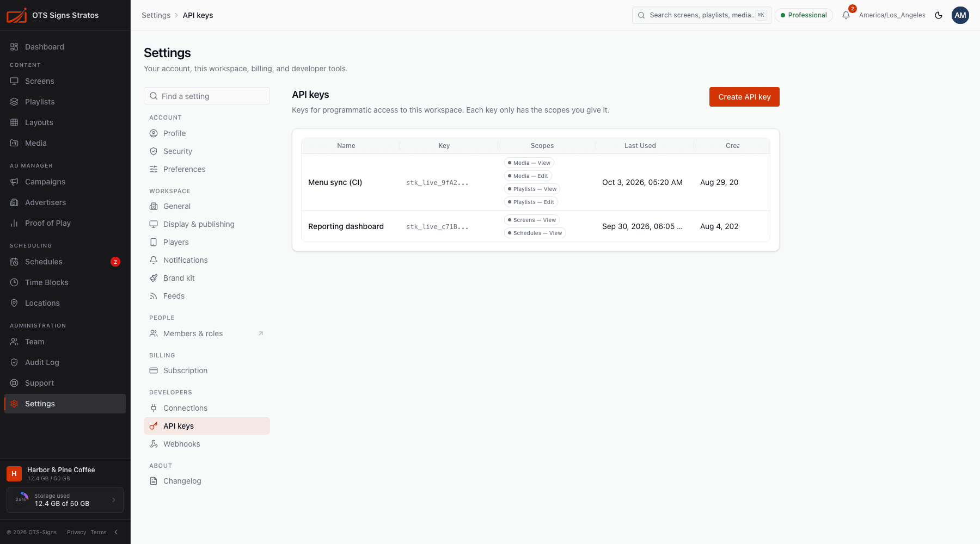Viewport: 980px width, 544px height.
Task: Open the AM user avatar menu
Action: point(960,15)
